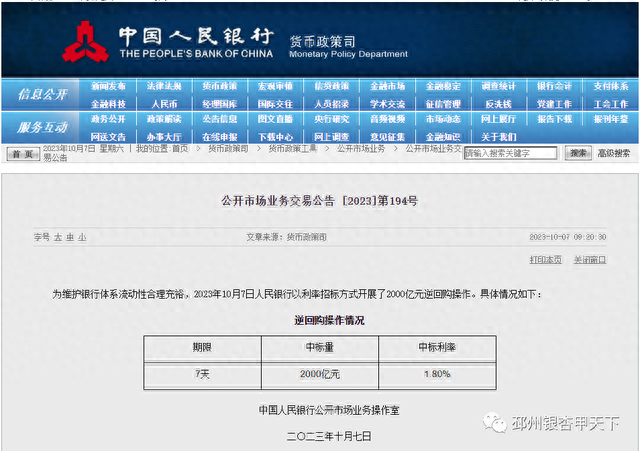The image size is (640, 451).
Task: Select 政策解读 navigation item
Action: click(164, 119)
